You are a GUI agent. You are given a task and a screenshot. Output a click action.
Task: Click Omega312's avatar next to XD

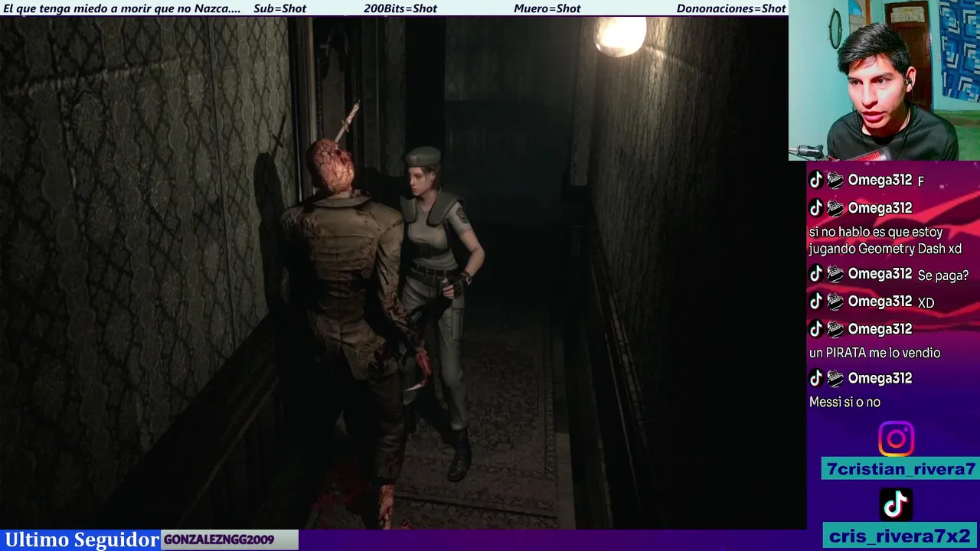point(835,301)
